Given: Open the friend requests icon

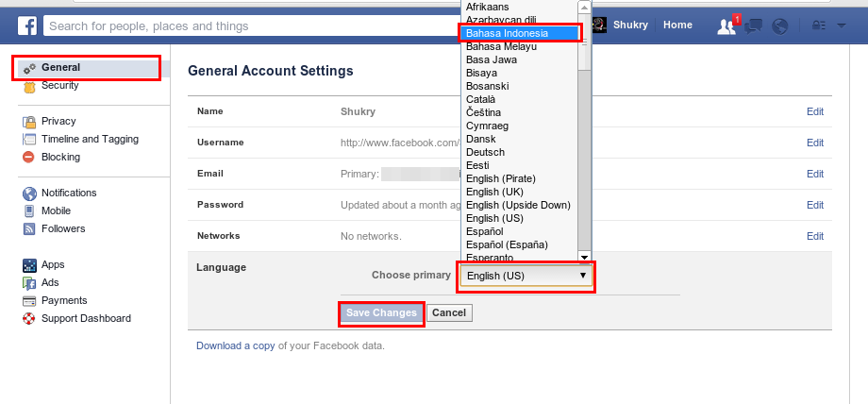Looking at the screenshot, I should [x=726, y=26].
